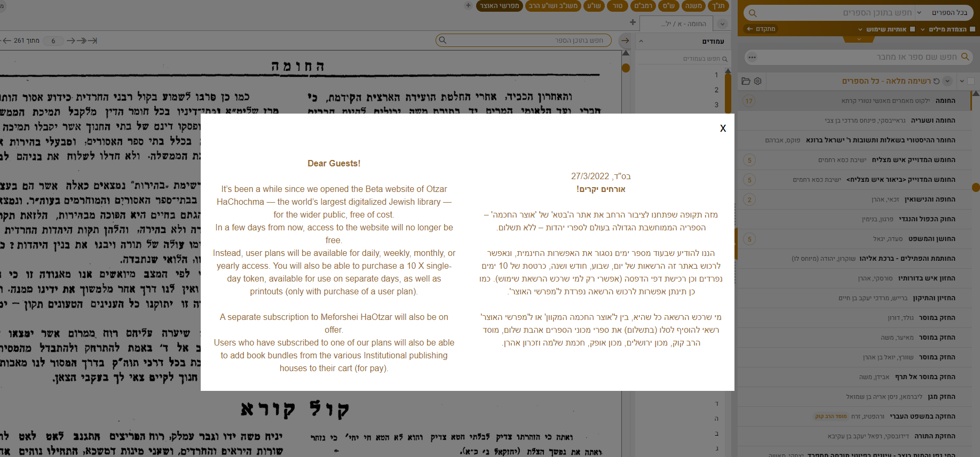Click the reset arrow beside רשימה מלאה
Viewport: 980px width, 457px height.
[936, 81]
